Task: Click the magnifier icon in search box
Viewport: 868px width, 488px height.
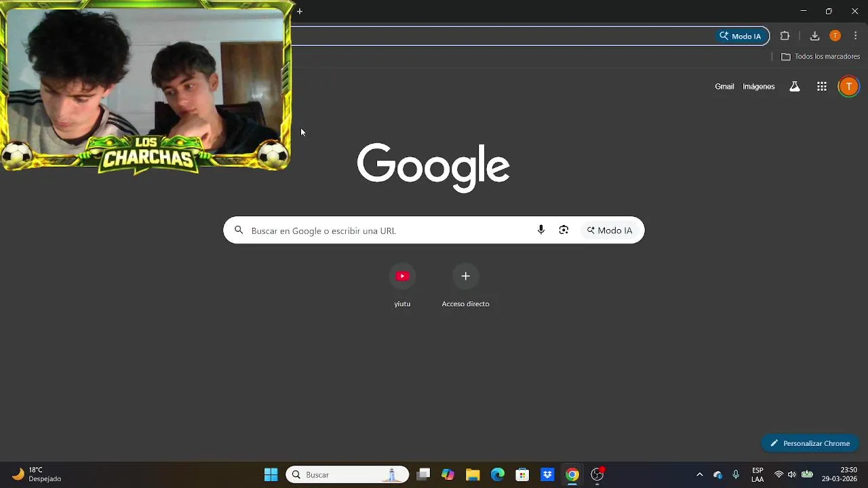Action: 239,230
